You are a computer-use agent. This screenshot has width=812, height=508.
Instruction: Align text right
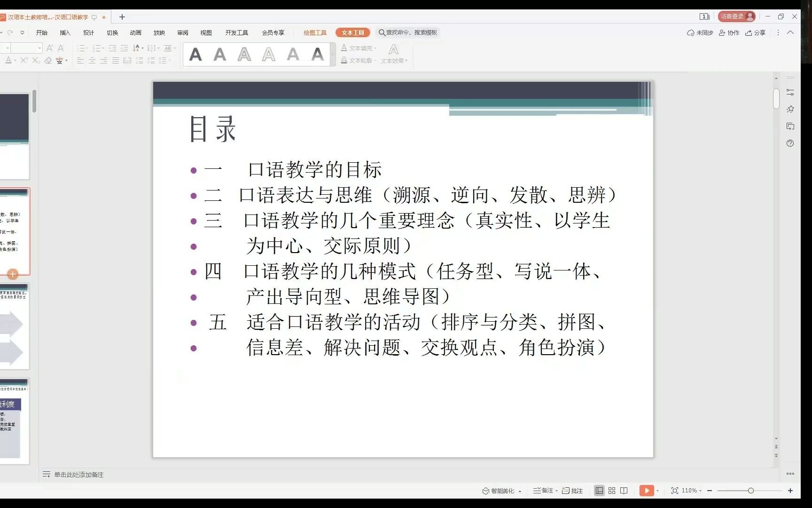pyautogui.click(x=103, y=60)
